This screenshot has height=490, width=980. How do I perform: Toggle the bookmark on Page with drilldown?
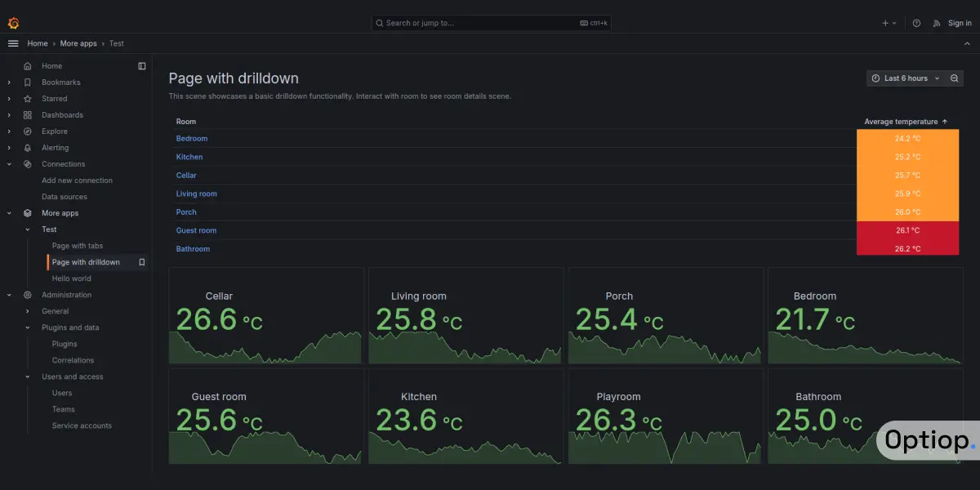pos(142,261)
